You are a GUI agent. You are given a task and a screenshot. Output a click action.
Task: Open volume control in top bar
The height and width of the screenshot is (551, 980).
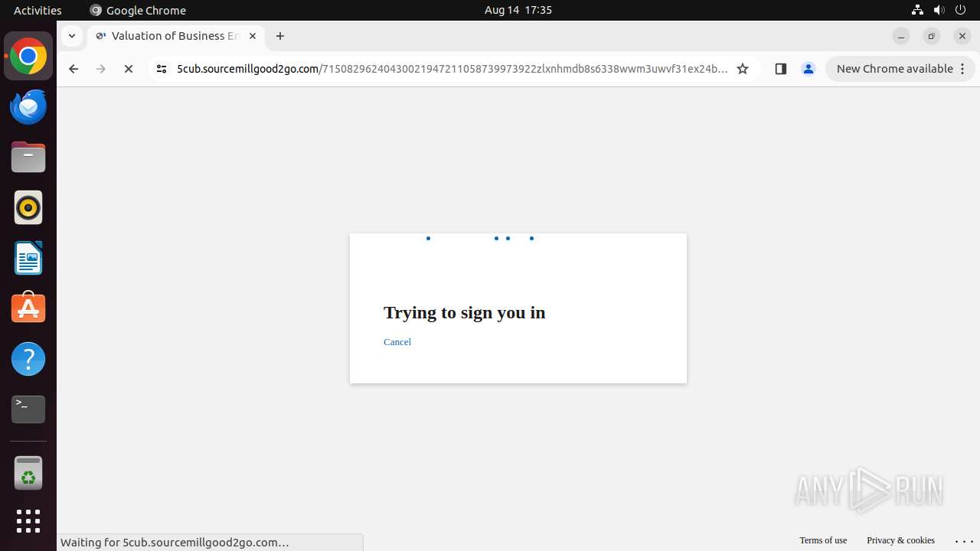(x=939, y=10)
